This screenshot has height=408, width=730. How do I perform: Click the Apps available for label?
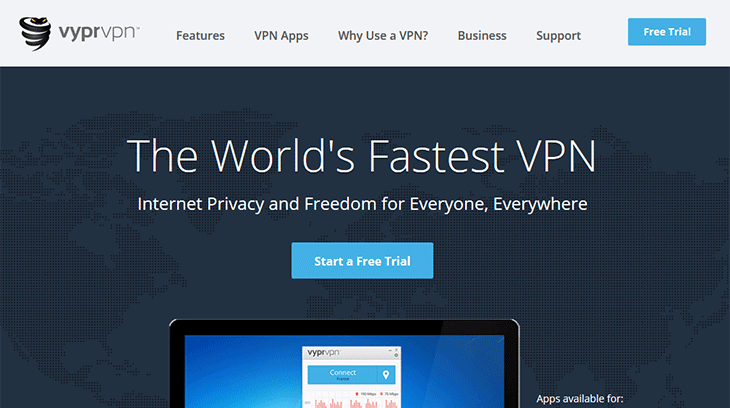(x=579, y=399)
